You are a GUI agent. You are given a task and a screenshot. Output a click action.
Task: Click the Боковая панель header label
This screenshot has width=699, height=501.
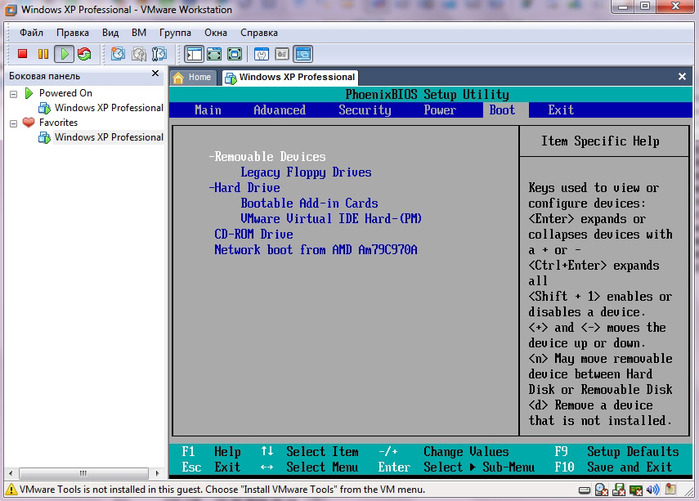(x=45, y=76)
